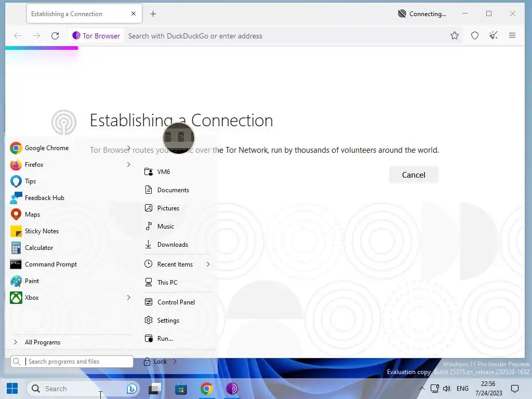Go back in Tor Browser
The image size is (532, 399).
[18, 36]
